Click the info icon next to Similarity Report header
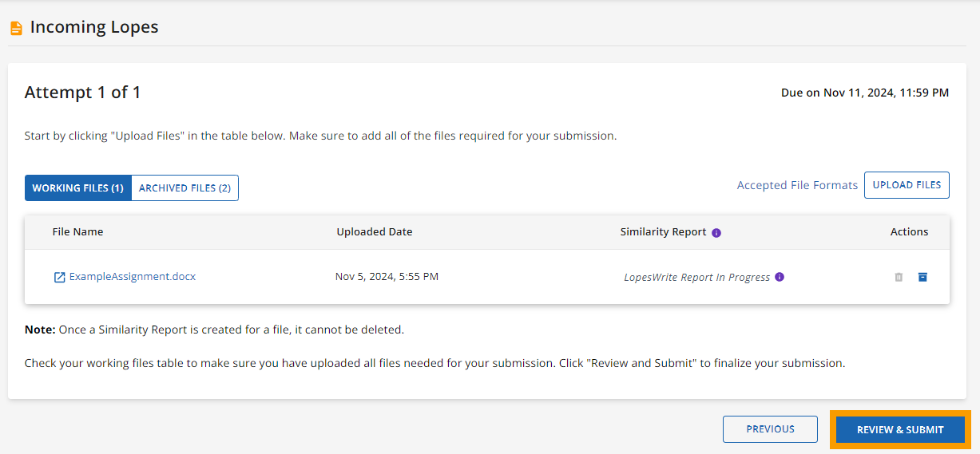The image size is (980, 454). pos(716,233)
